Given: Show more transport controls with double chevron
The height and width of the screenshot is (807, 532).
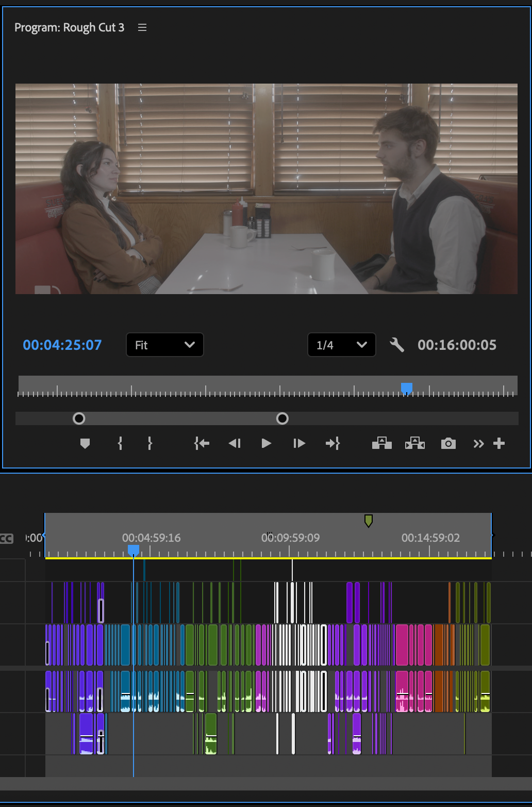Looking at the screenshot, I should click(x=479, y=444).
